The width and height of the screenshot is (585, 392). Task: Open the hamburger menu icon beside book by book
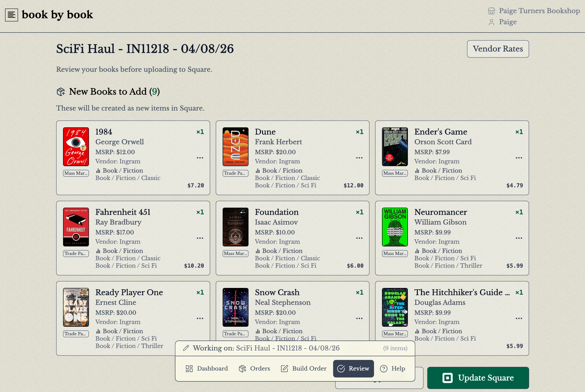pyautogui.click(x=12, y=15)
